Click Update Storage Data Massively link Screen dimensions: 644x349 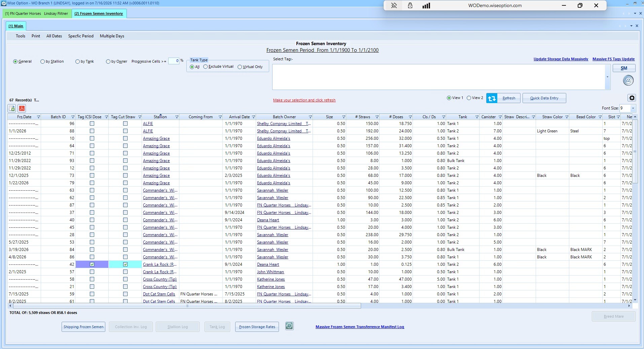click(561, 59)
